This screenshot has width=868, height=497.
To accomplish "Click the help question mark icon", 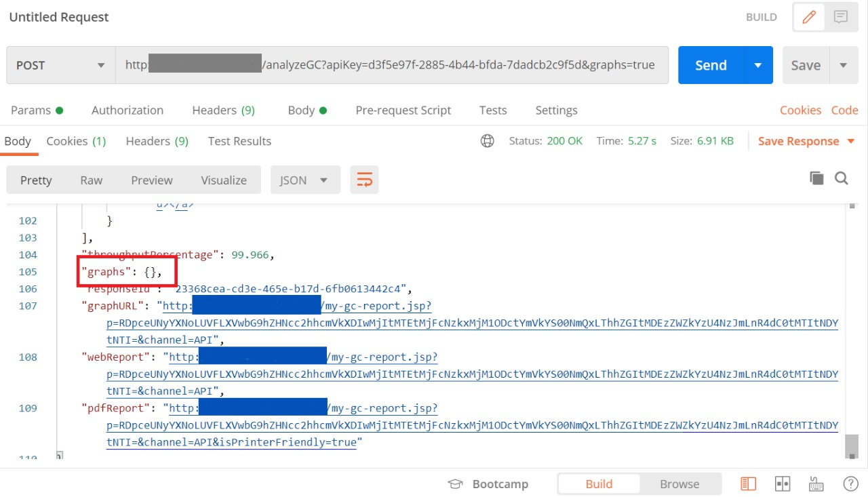I will coord(850,484).
